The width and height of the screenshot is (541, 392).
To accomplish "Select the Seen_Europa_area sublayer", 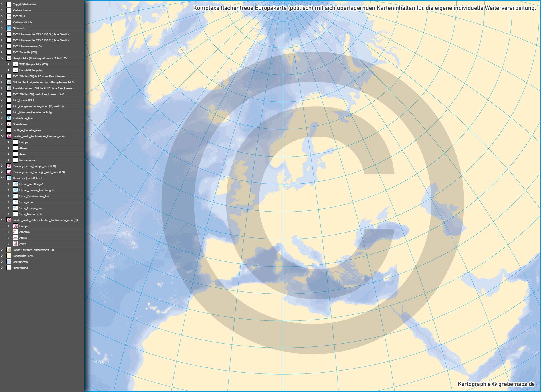I will pos(31,208).
